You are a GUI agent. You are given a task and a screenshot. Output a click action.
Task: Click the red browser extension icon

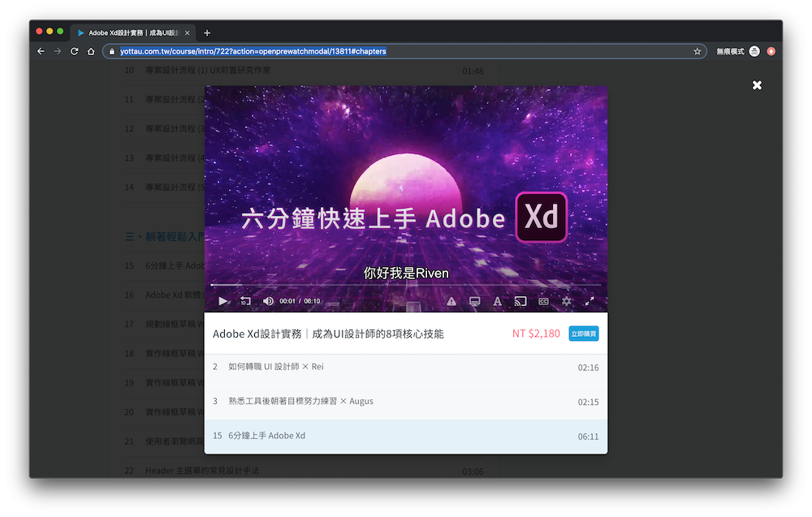pyautogui.click(x=771, y=51)
